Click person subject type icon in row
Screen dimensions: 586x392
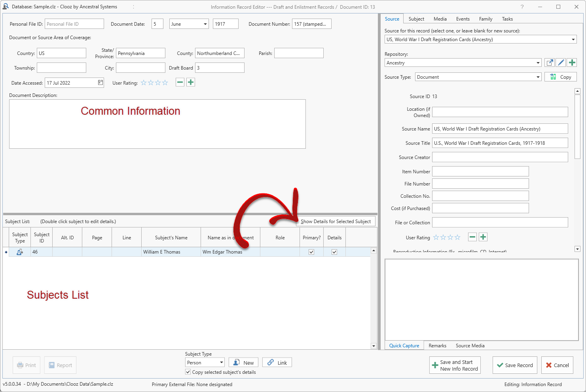(19, 252)
